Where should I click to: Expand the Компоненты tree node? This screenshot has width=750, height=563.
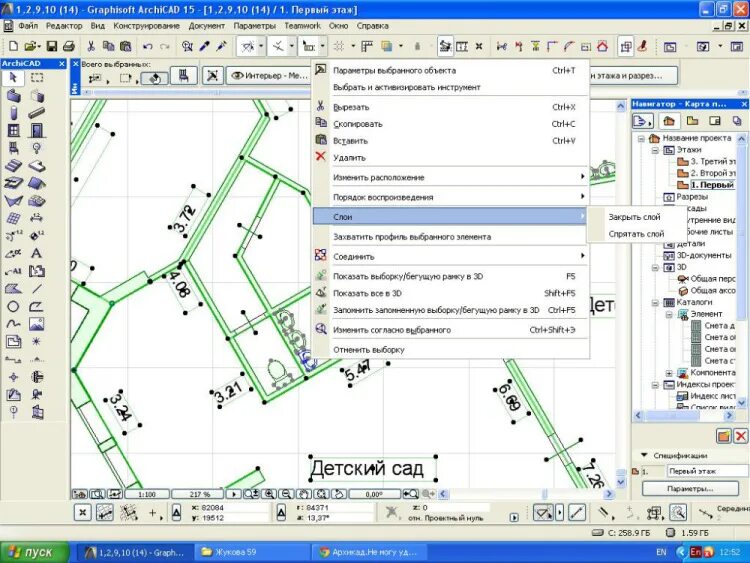tap(669, 373)
